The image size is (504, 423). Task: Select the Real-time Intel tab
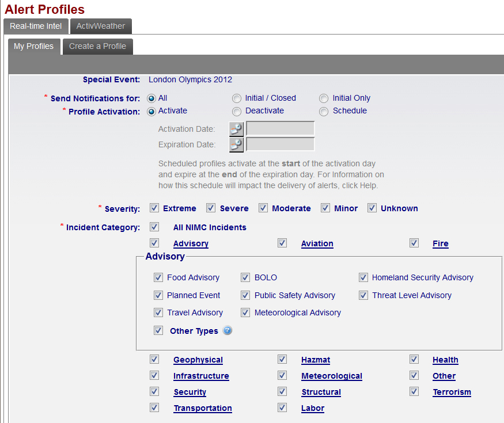coord(36,26)
